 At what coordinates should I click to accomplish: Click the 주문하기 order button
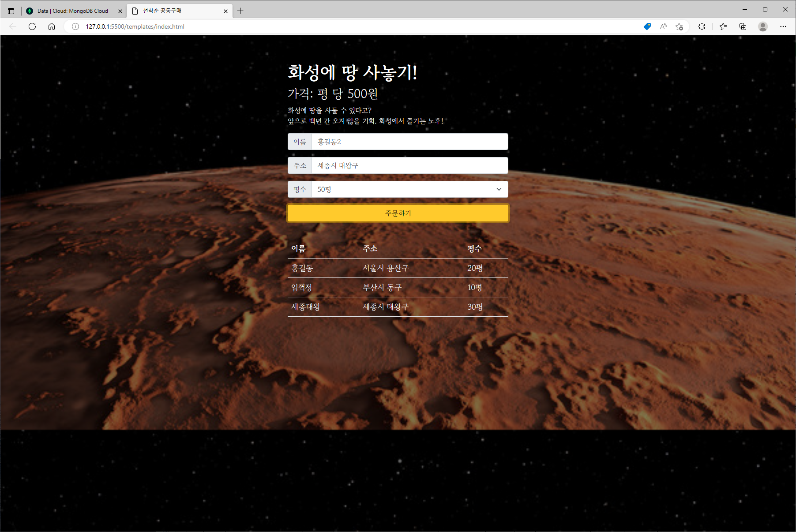[x=398, y=213]
